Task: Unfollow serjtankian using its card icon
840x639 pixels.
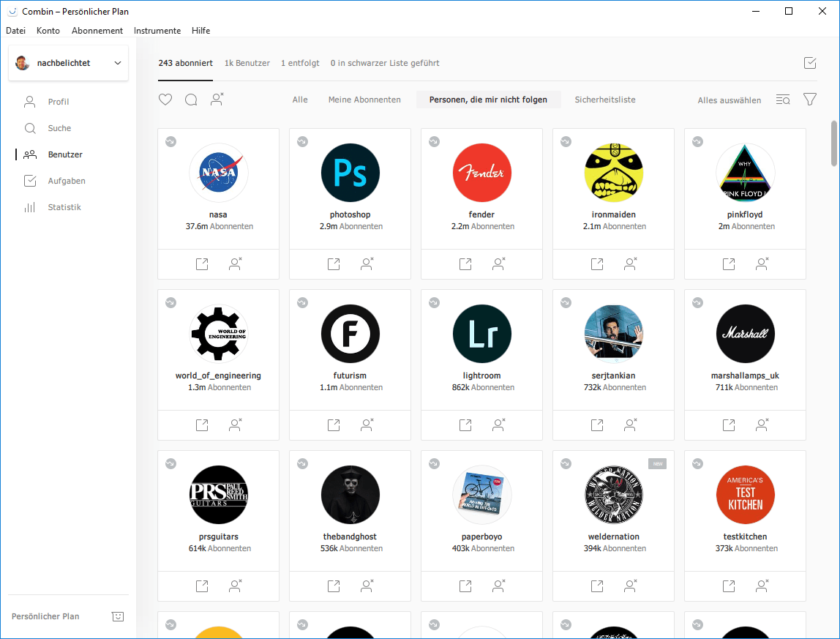Action: tap(631, 425)
